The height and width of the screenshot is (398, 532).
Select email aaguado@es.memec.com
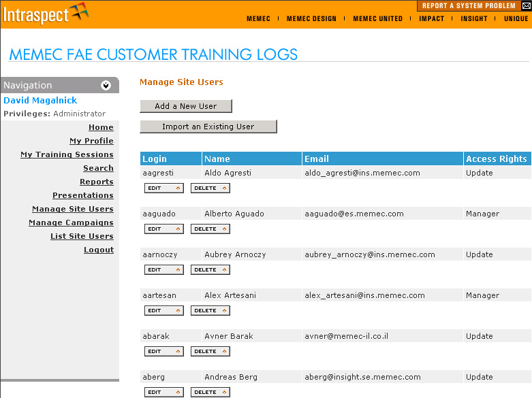(354, 214)
